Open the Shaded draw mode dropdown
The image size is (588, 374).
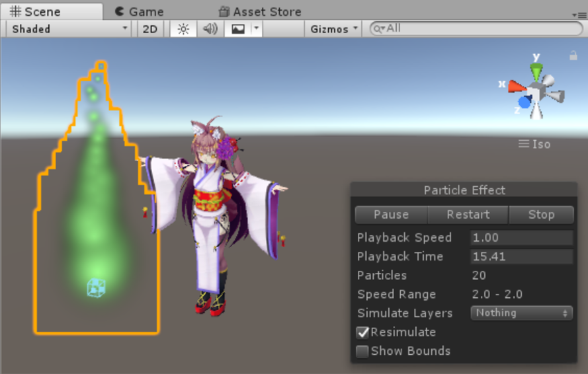[69, 29]
